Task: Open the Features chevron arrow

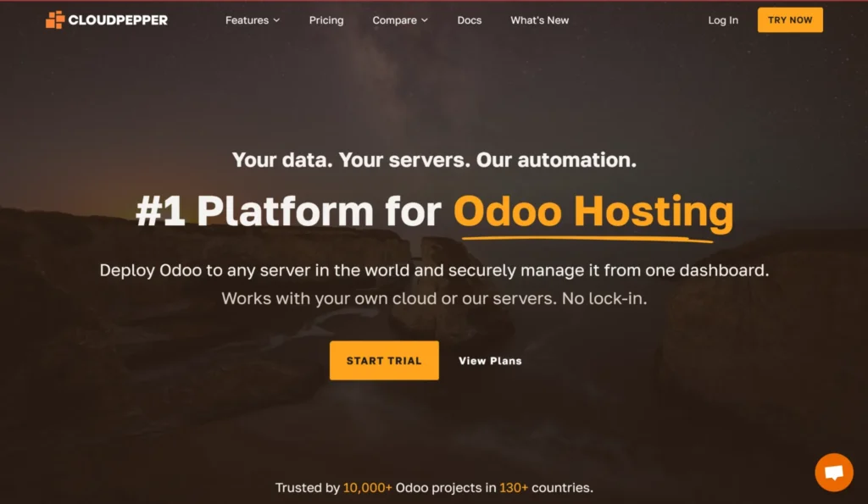Action: click(276, 20)
